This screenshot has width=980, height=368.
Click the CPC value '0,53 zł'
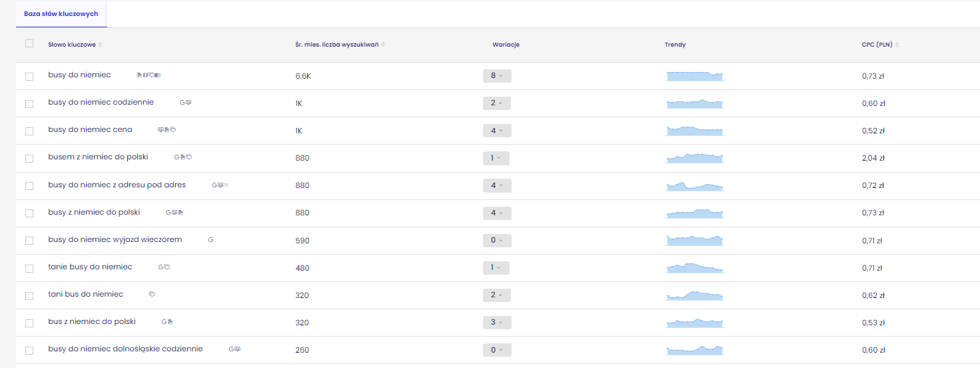click(x=873, y=323)
